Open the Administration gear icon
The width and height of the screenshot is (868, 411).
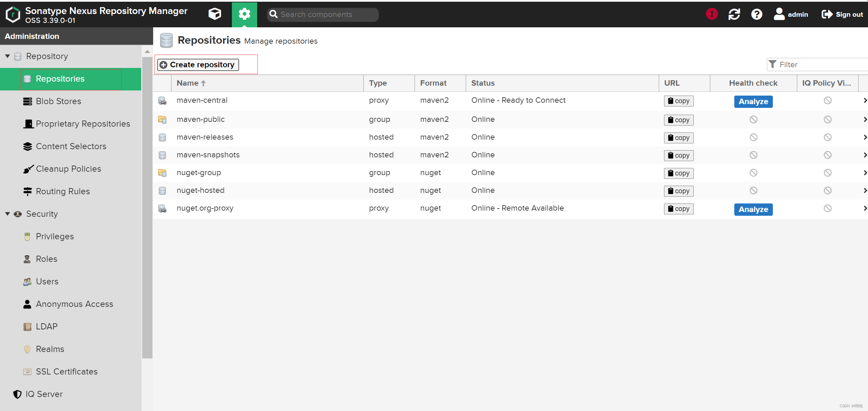[244, 14]
